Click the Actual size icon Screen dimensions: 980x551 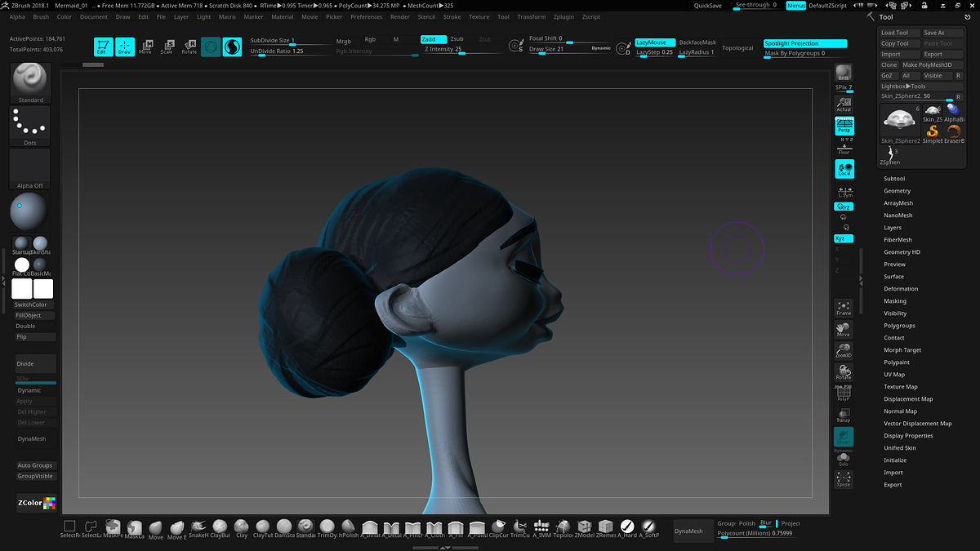pyautogui.click(x=844, y=104)
